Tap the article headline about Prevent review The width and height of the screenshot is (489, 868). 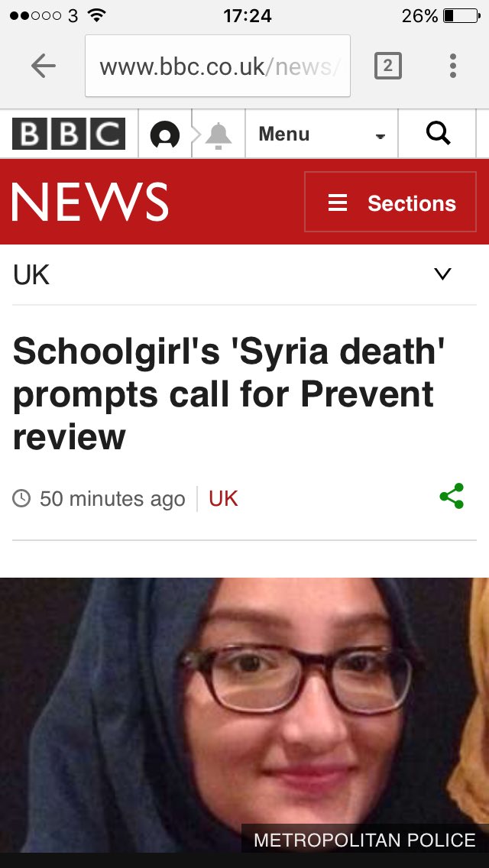228,394
